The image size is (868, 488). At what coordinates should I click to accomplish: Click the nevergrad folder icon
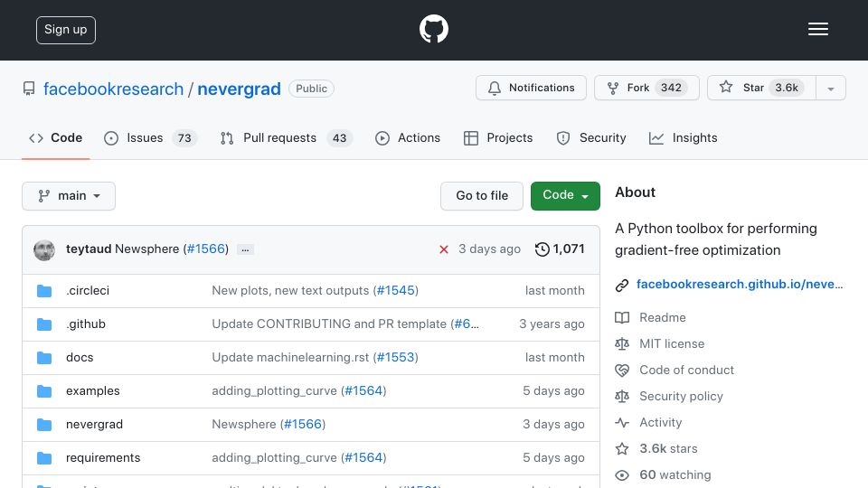(x=44, y=425)
